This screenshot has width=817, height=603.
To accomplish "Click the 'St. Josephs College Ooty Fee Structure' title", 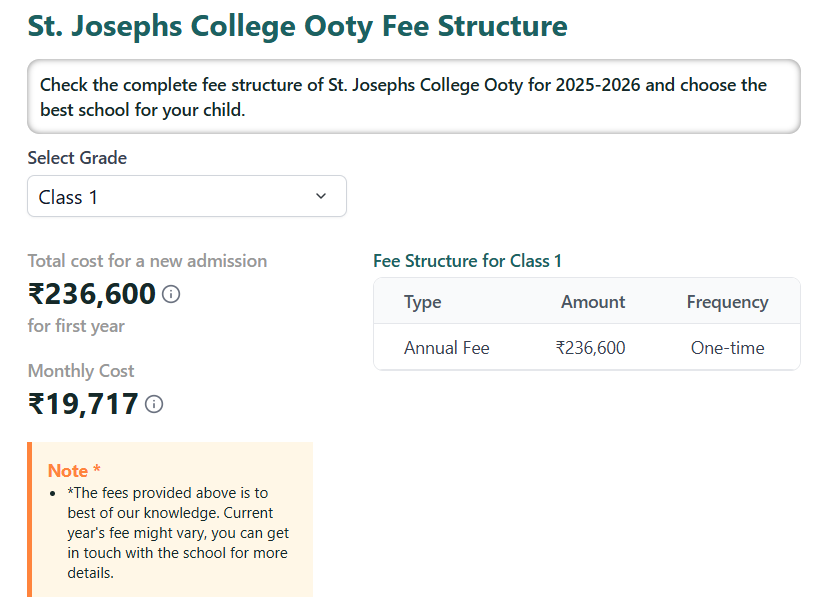I will pyautogui.click(x=297, y=26).
